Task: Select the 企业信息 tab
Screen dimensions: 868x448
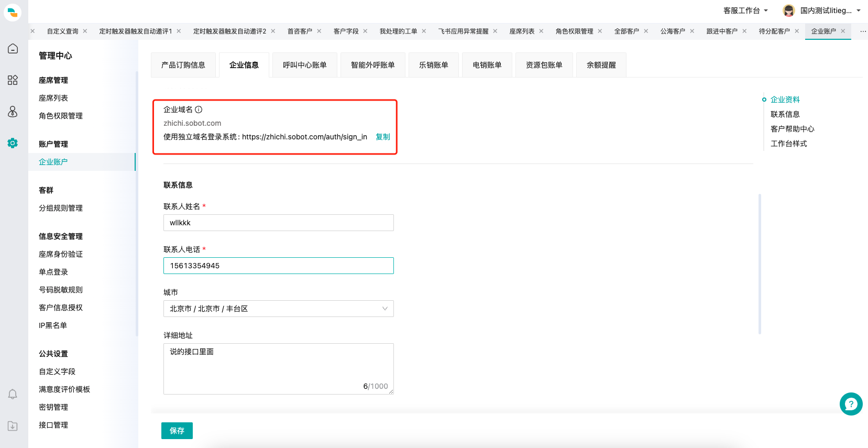Action: (244, 65)
